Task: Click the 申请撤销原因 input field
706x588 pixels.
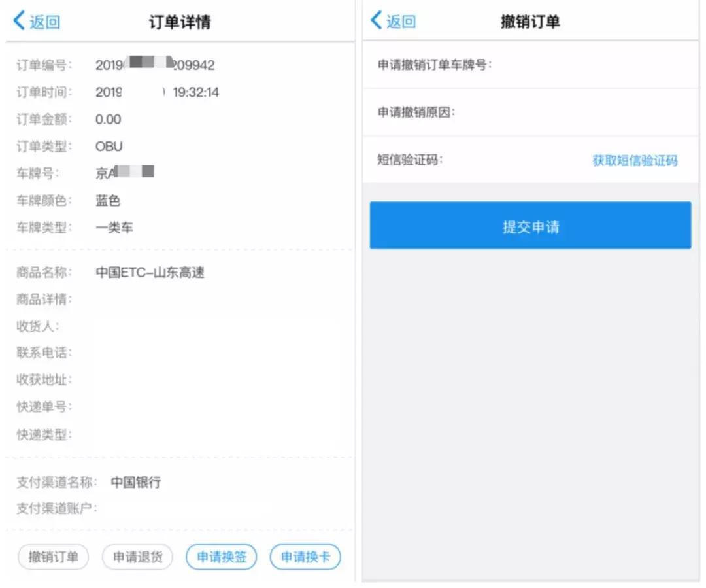Action: click(x=556, y=112)
